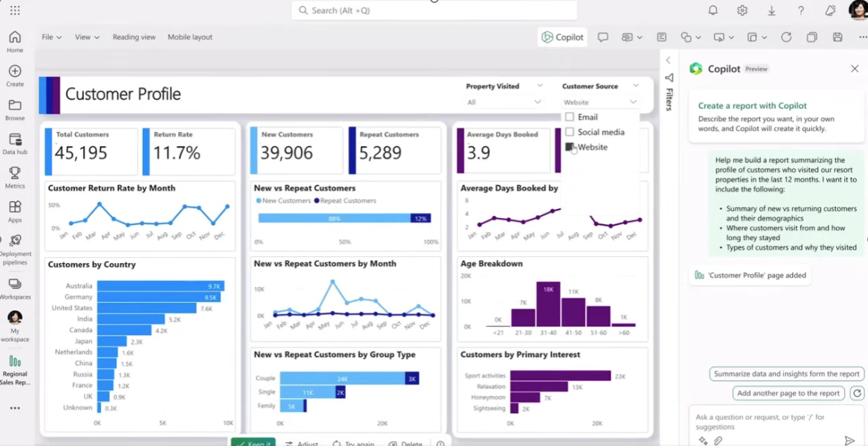Click Add another page to the report

point(789,394)
